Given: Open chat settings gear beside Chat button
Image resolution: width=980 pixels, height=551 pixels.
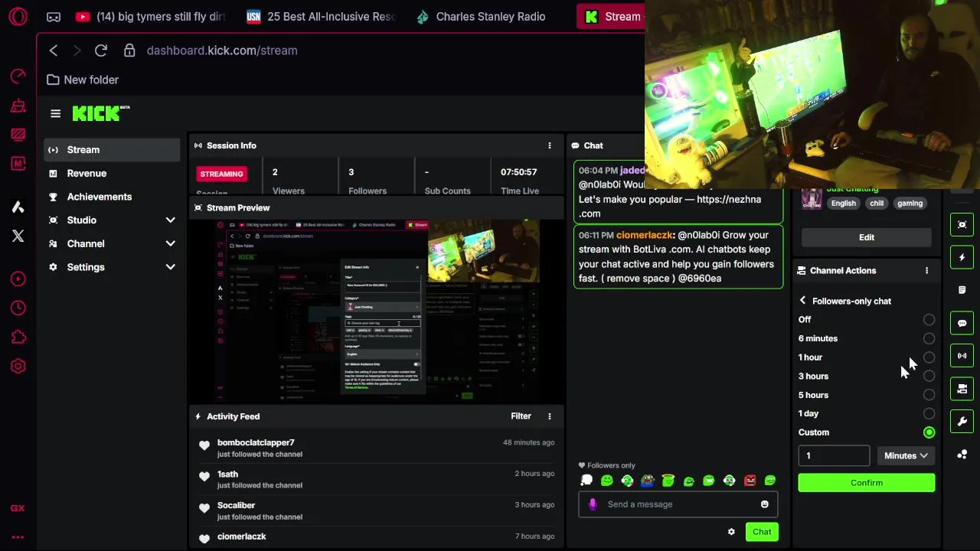Looking at the screenshot, I should coord(731,532).
